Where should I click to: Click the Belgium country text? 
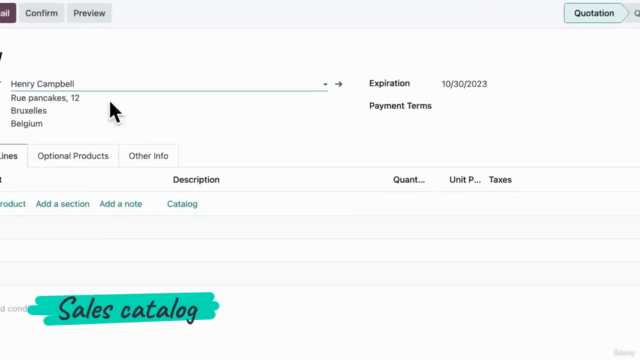[x=27, y=124]
